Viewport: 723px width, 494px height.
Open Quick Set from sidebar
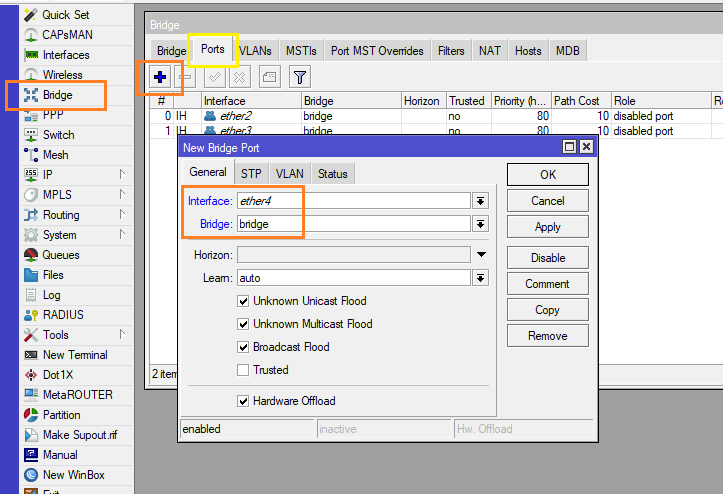tap(65, 15)
